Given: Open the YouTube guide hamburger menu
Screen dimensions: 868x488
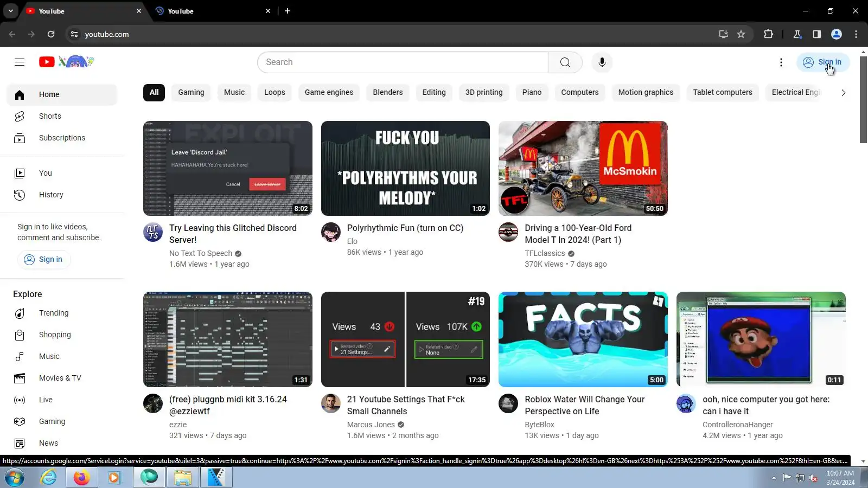Looking at the screenshot, I should point(20,62).
